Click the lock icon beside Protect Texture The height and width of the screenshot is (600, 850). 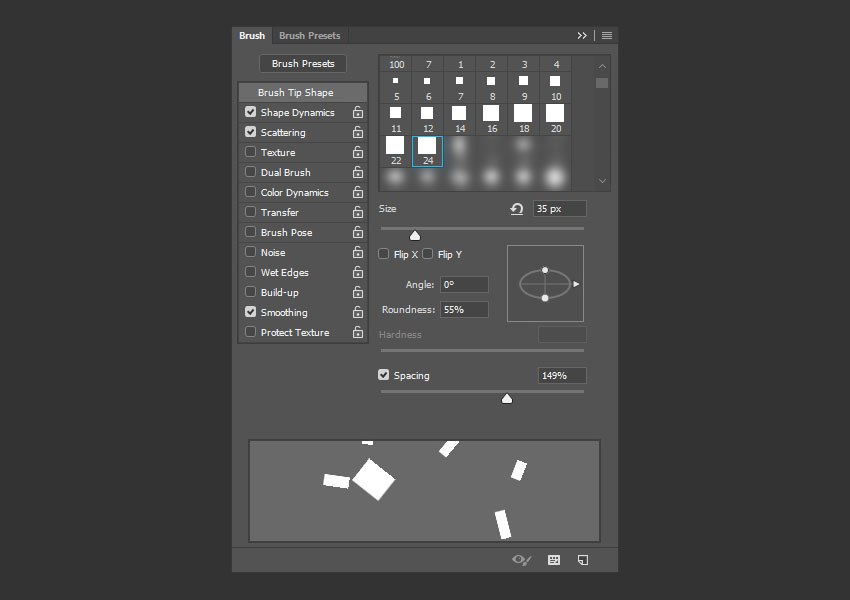pyautogui.click(x=358, y=332)
